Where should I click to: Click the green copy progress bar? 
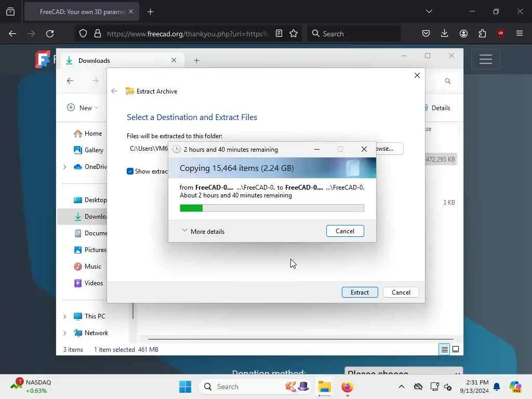pyautogui.click(x=272, y=208)
